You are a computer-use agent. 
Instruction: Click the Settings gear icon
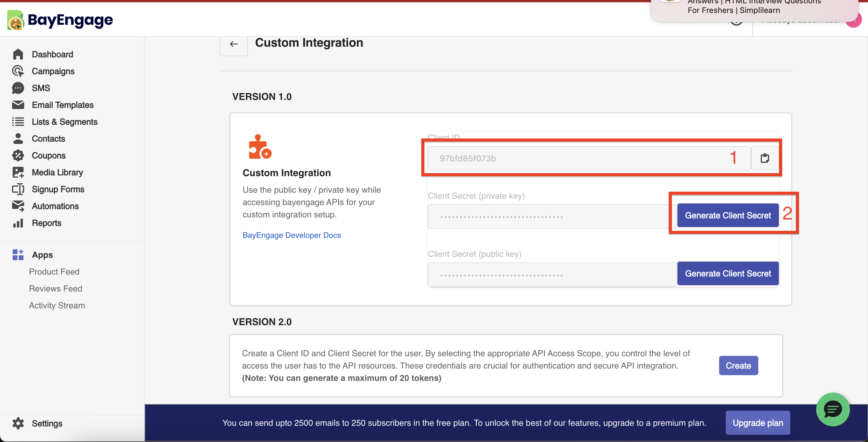pos(18,423)
